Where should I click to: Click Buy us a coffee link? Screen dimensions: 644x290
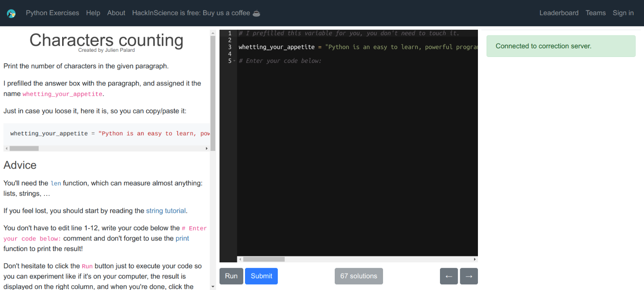(196, 13)
